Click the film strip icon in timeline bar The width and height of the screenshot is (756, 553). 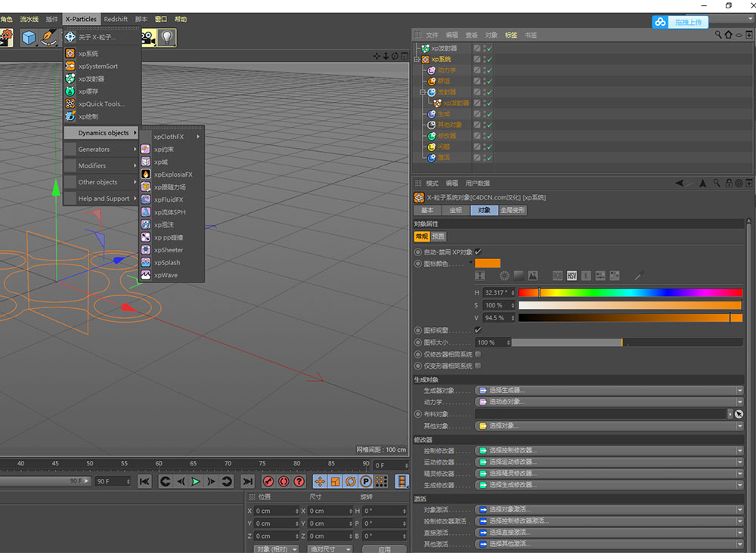[401, 481]
